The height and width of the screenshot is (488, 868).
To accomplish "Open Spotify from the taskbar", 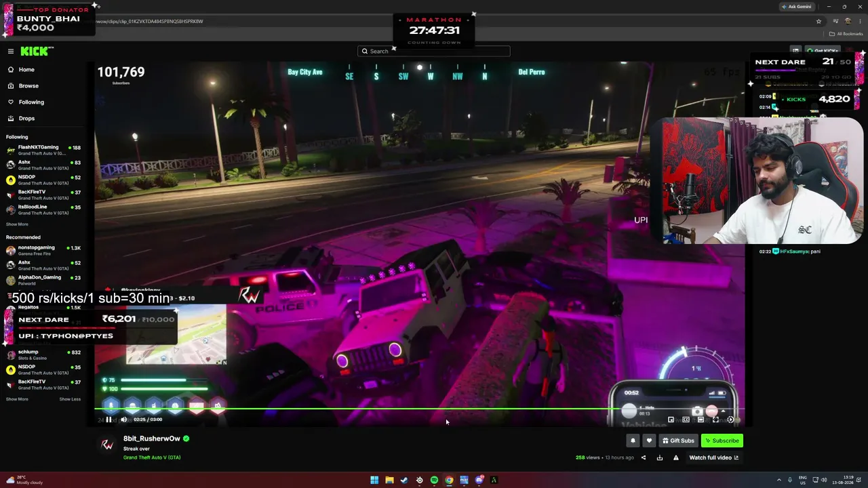I will click(x=434, y=480).
